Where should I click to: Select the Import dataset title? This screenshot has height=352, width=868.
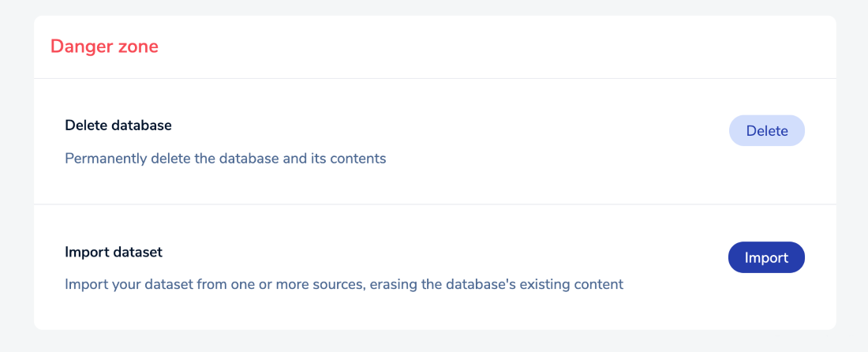point(114,253)
